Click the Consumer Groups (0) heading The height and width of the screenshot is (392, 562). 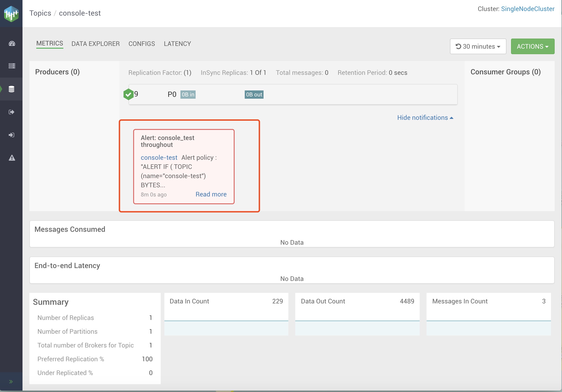(506, 72)
